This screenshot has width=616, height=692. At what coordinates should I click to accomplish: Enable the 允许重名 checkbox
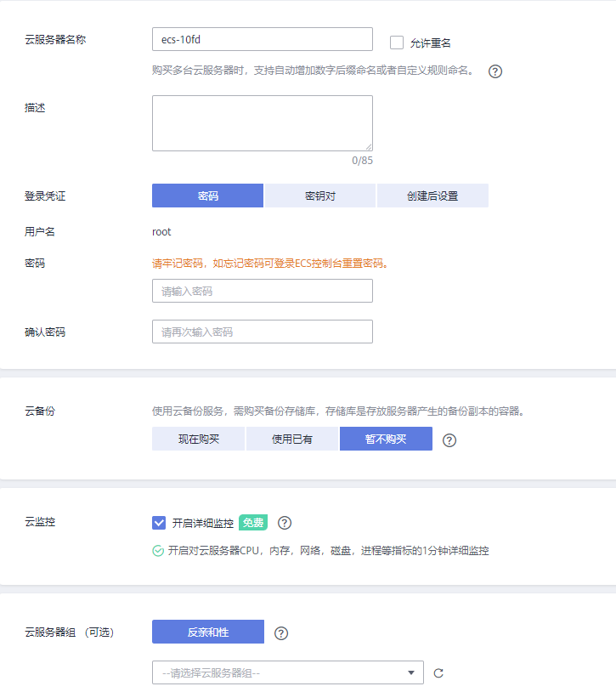coord(397,43)
